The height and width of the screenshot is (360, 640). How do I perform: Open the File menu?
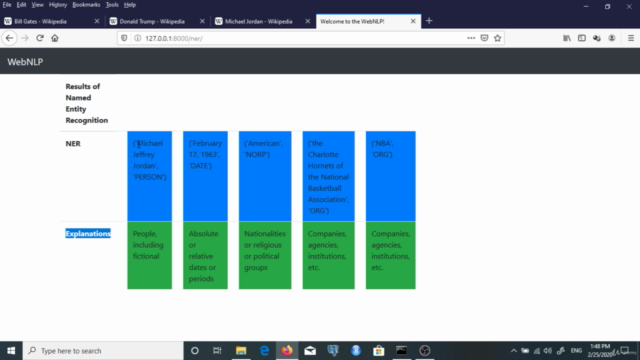(x=7, y=5)
